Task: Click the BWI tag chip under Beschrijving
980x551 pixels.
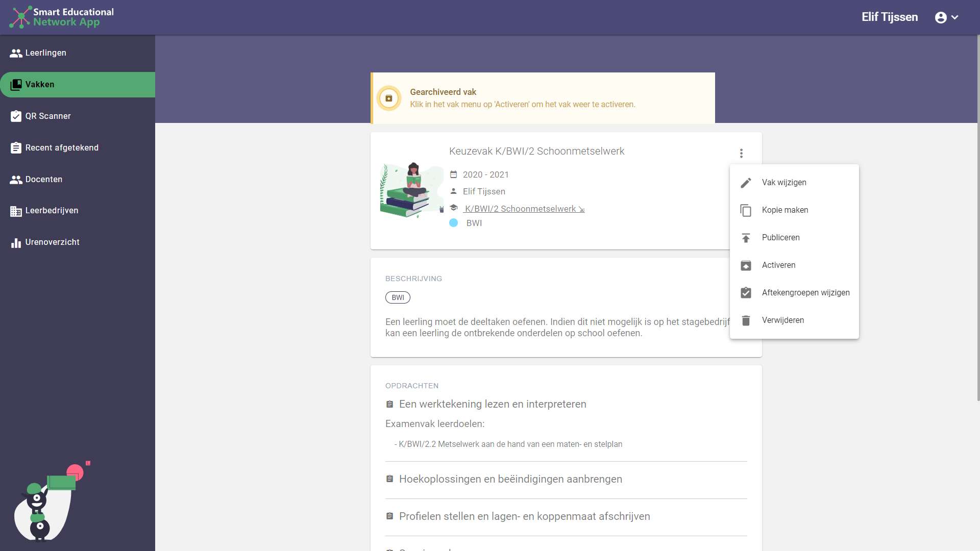Action: coord(398,298)
